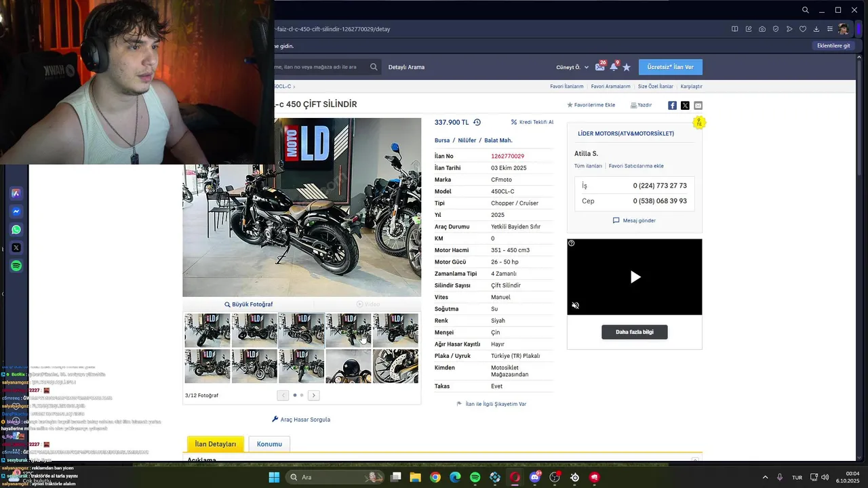Screen dimensions: 868x488
Task: Click Araç Hasar Sorgula link
Action: click(x=301, y=420)
